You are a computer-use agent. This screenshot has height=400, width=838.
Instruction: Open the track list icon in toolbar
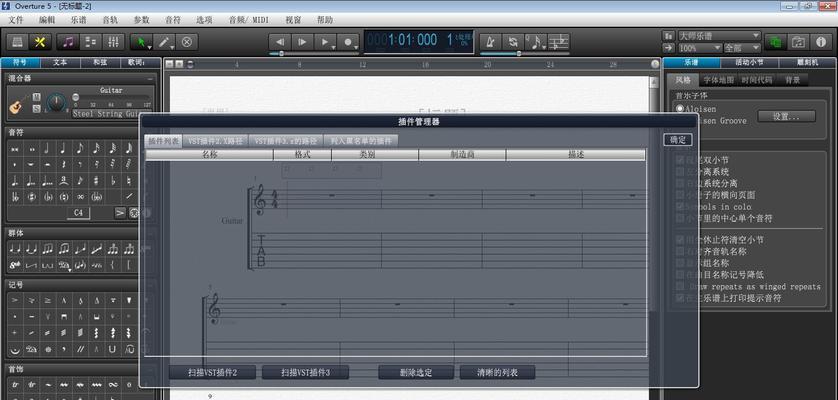(91, 42)
